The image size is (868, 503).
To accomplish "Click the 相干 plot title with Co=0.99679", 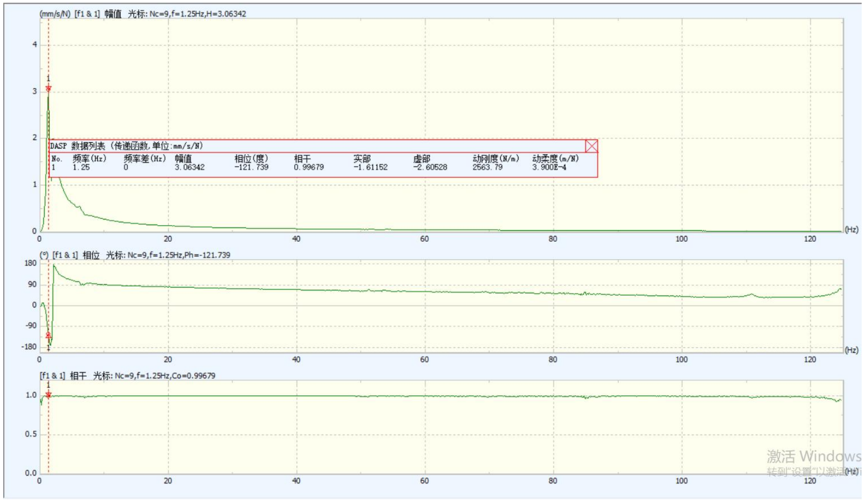I will click(128, 376).
